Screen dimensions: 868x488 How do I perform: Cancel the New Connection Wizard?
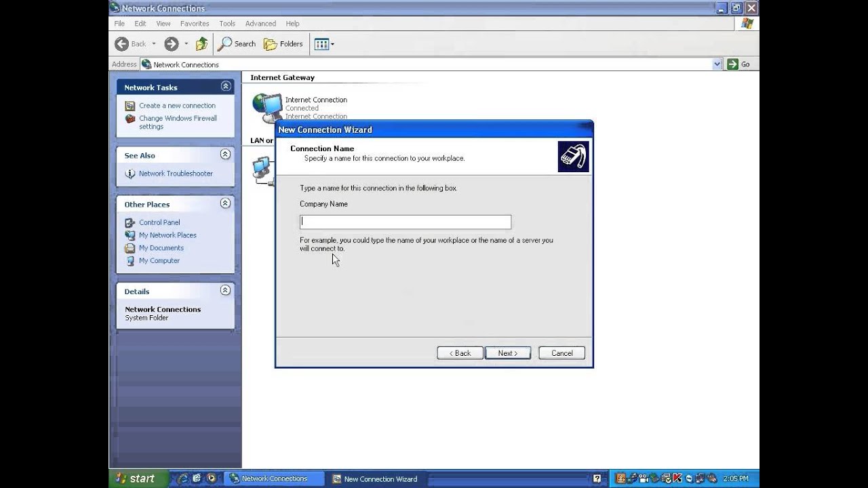pyautogui.click(x=561, y=353)
